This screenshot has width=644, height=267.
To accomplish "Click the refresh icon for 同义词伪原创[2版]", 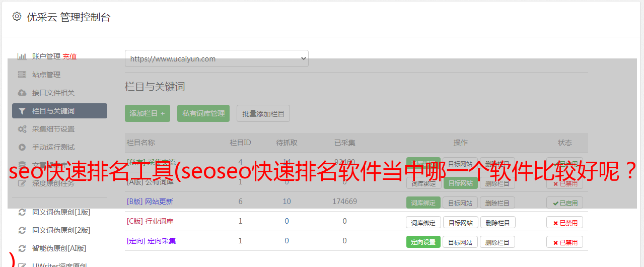I will pyautogui.click(x=22, y=230).
